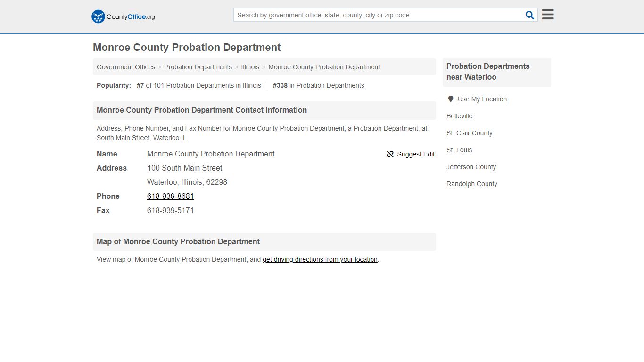644x362 pixels.
Task: Open Randolph County link
Action: click(x=472, y=184)
